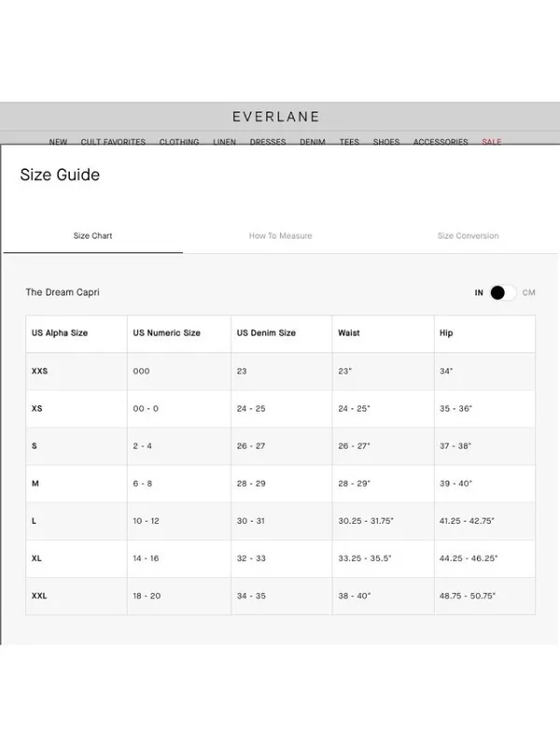Click the Size Guide heading
The width and height of the screenshot is (560, 747).
point(60,175)
